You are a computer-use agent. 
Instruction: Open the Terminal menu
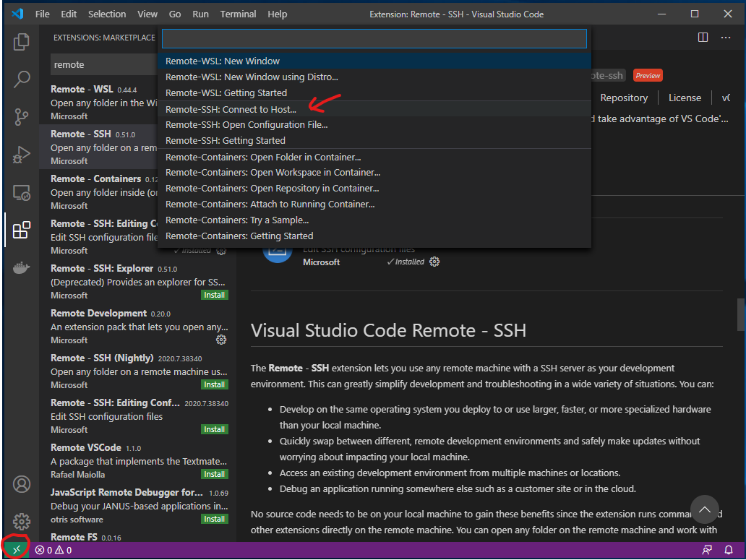[x=238, y=14]
